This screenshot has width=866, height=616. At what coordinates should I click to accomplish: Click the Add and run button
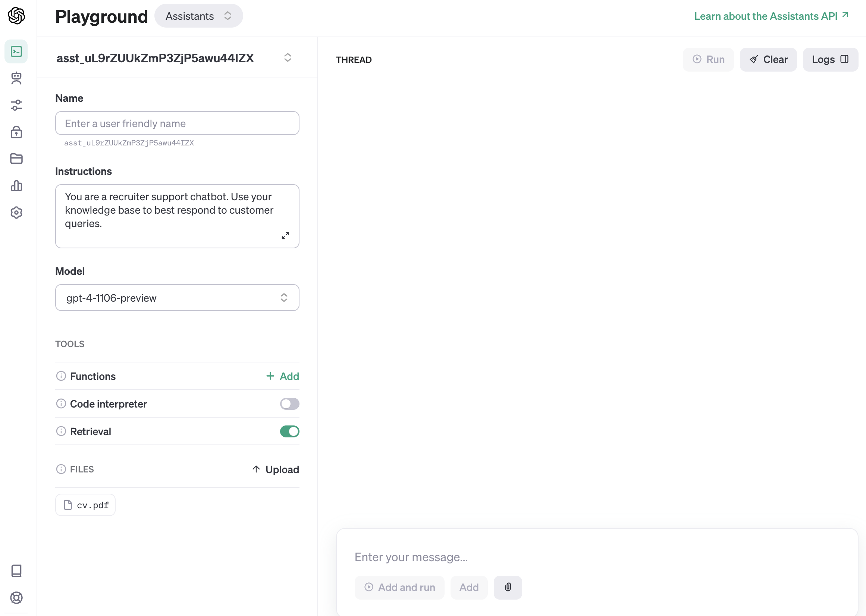399,587
